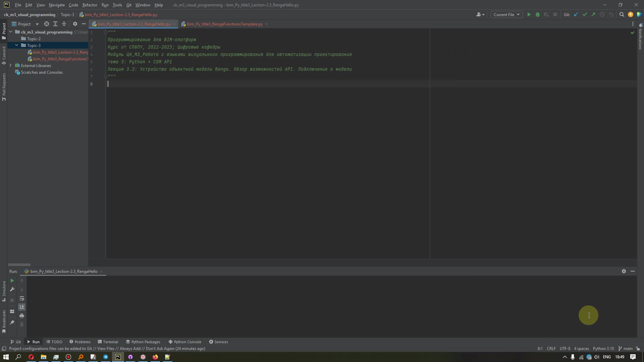Start debugging with the bug icon
This screenshot has width=644, height=362.
[x=538, y=14]
